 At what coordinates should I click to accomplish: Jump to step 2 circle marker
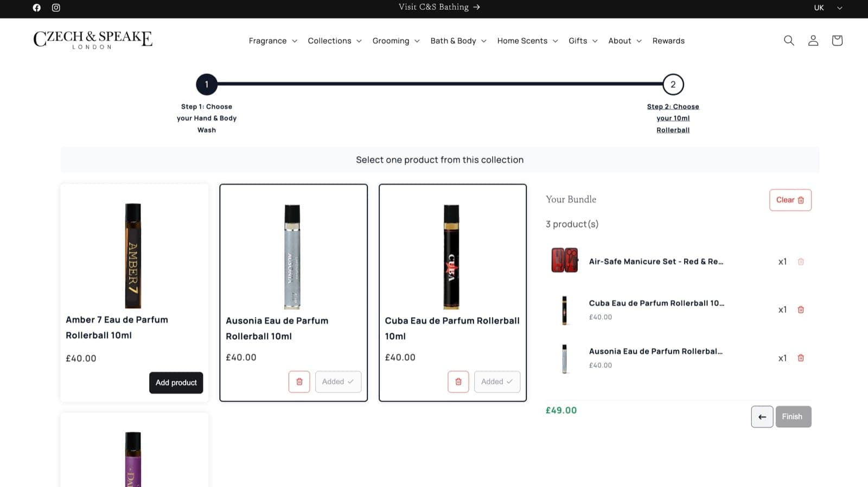coord(673,85)
